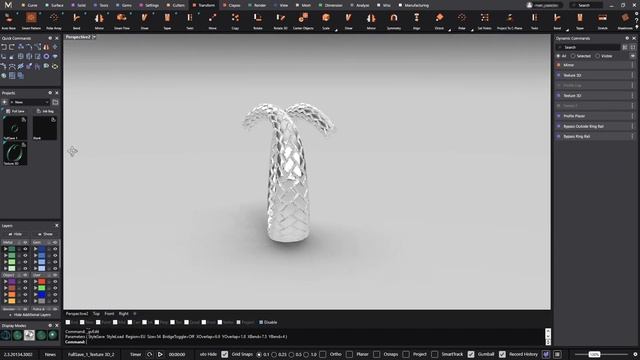Click the Center Objects tool
Screen dimensions: 640x360
303,21
